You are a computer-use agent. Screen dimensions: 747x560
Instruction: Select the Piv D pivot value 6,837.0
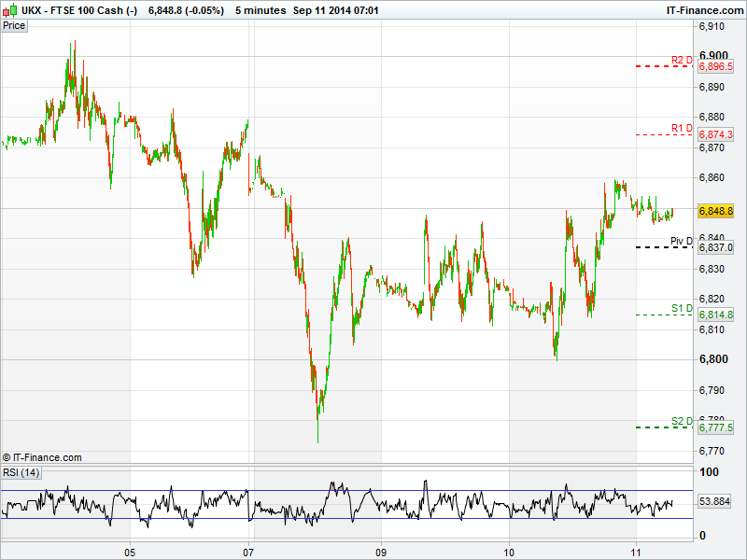click(x=716, y=247)
